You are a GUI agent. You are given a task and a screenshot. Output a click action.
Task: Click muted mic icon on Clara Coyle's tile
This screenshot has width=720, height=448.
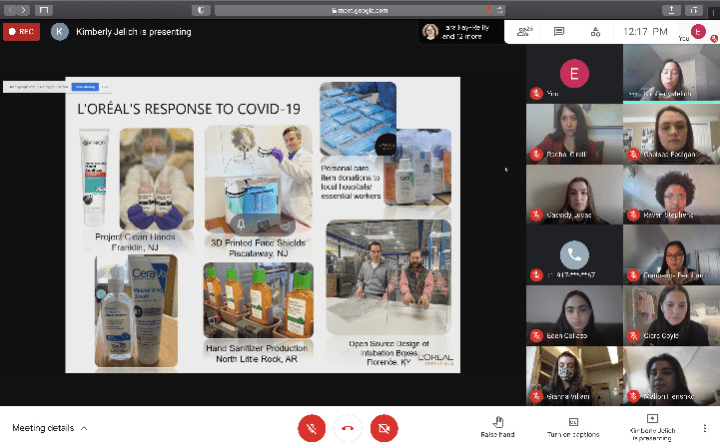click(633, 336)
